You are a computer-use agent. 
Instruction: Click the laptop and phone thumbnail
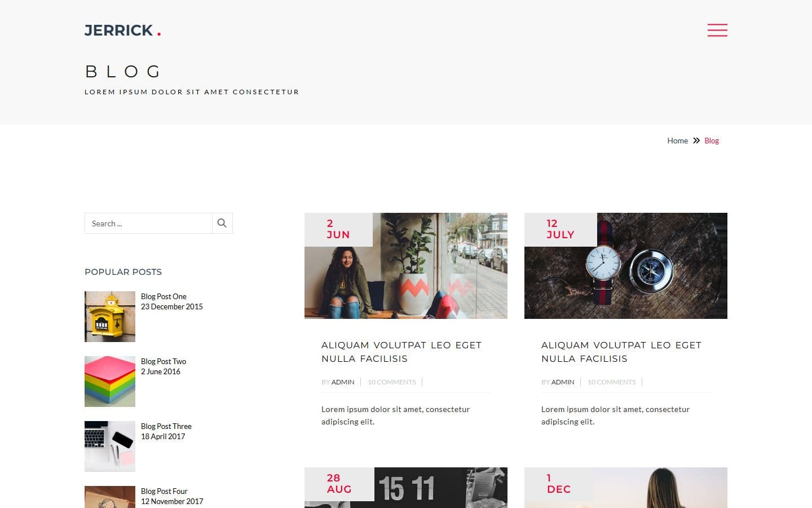(110, 446)
